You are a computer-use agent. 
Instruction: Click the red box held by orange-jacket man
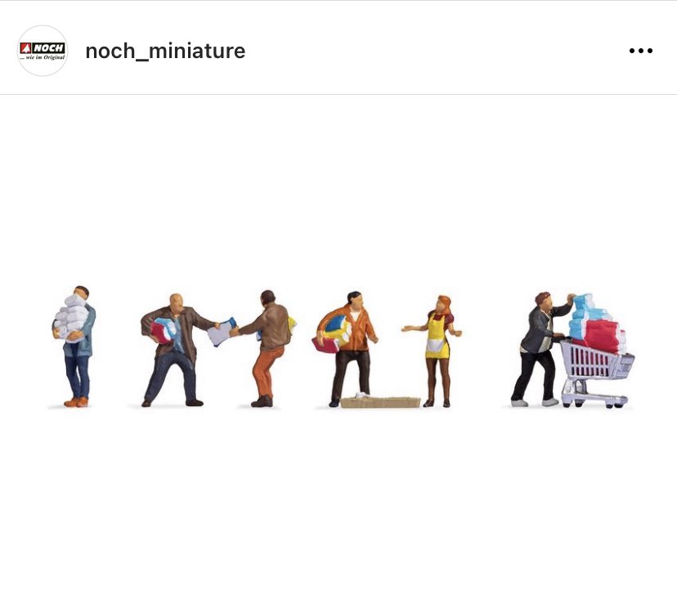click(x=326, y=344)
